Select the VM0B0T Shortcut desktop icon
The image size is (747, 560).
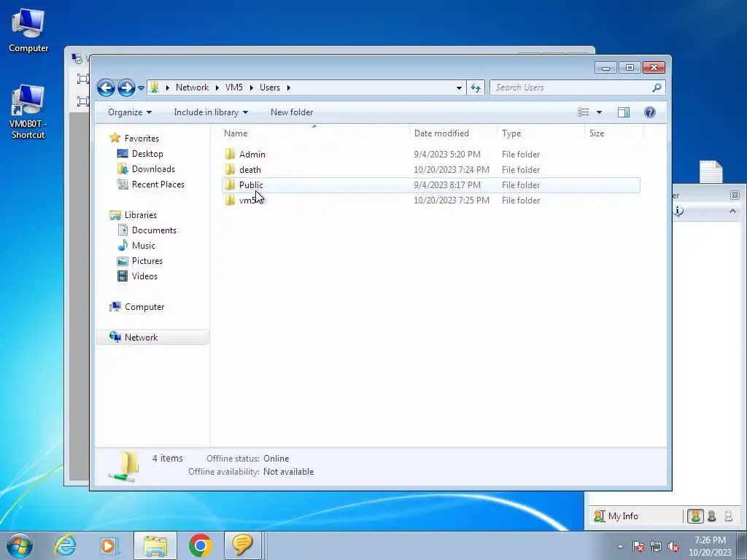click(x=28, y=112)
